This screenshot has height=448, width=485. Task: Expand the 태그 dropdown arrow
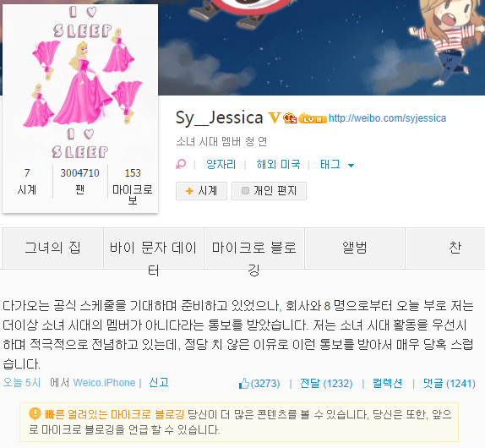coord(351,166)
